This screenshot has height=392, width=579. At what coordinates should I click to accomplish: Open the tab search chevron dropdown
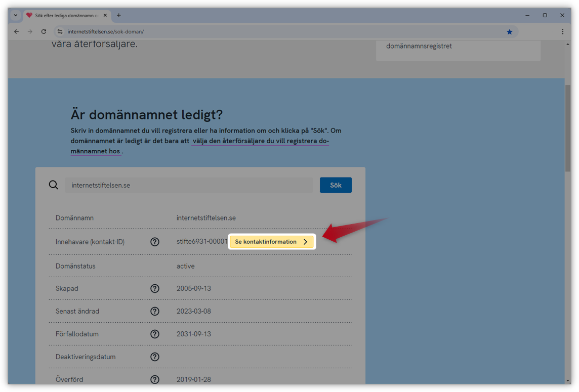point(15,15)
